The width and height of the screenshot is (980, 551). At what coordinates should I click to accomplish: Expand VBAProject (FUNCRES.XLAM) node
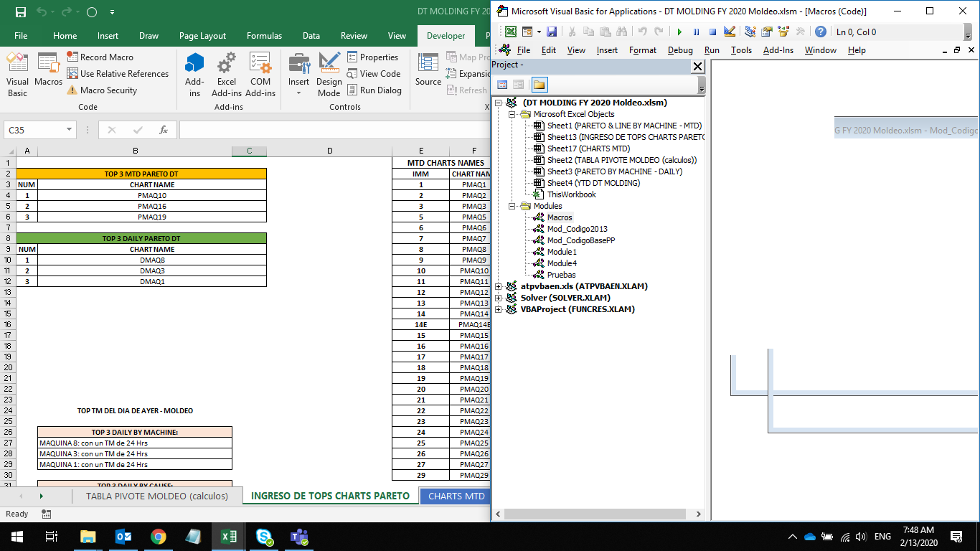pos(499,309)
